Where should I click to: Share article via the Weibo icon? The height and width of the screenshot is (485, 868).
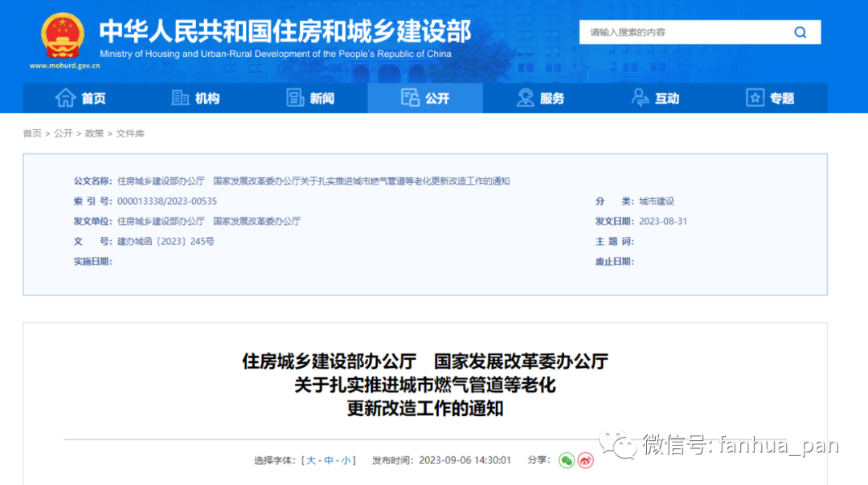point(584,459)
